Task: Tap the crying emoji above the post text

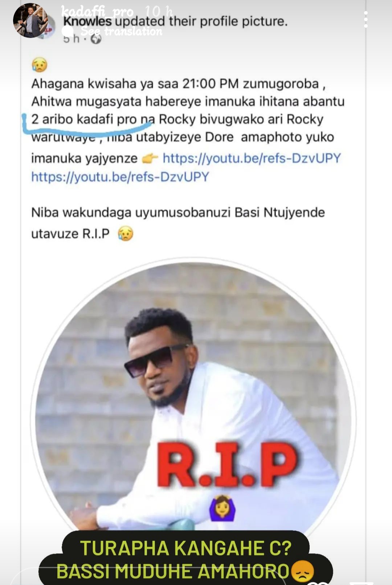Action: 39,65
